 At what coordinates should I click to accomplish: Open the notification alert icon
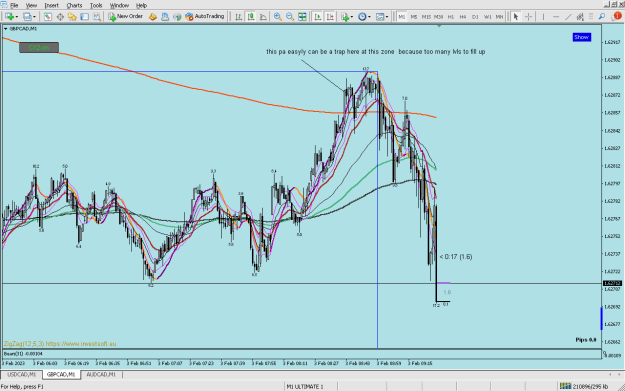[617, 16]
